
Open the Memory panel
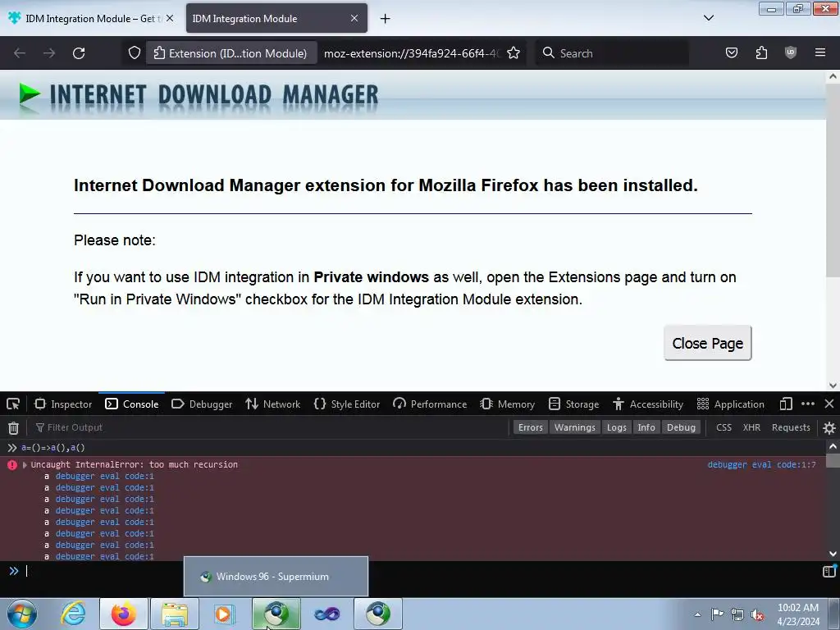coord(507,404)
